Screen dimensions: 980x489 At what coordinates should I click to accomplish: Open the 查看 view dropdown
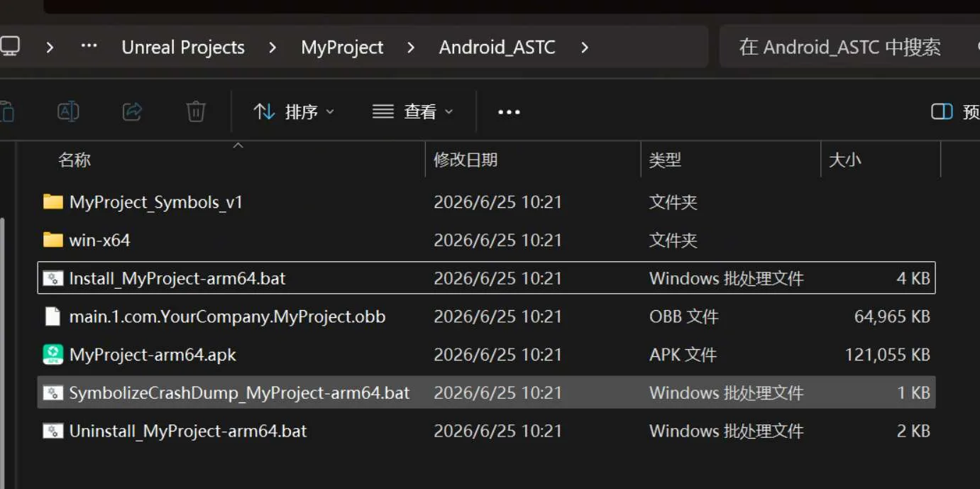pyautogui.click(x=413, y=111)
